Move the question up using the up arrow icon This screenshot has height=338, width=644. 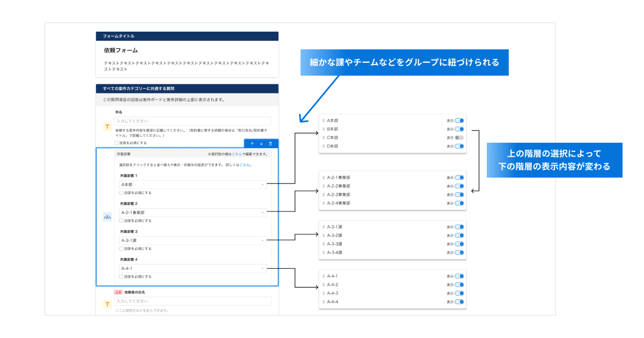point(252,144)
